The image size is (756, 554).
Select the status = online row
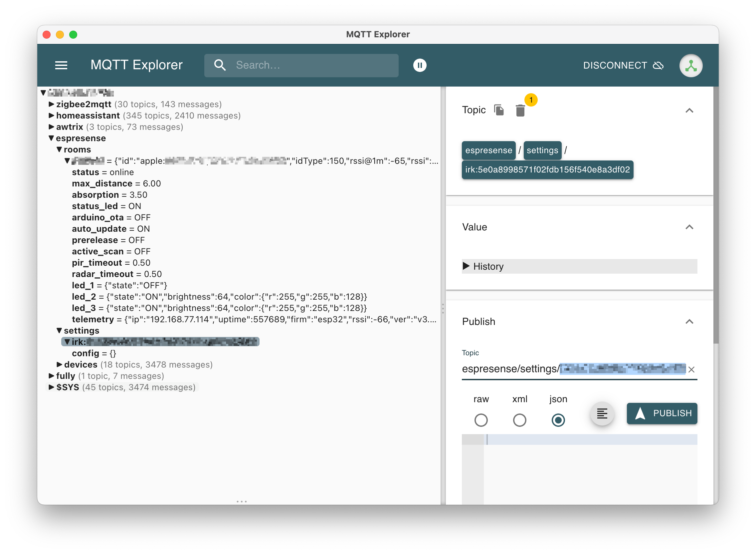click(x=102, y=172)
